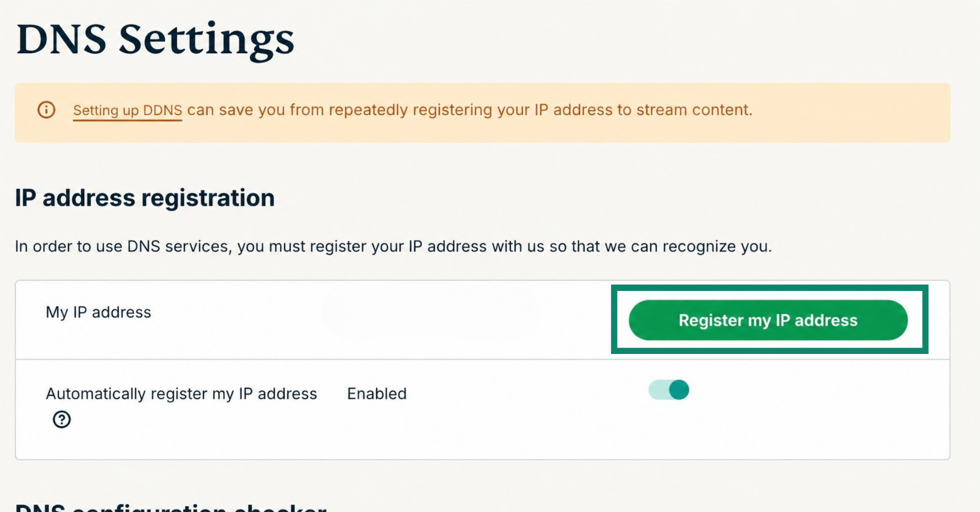Click the info icon in the orange banner

coord(46,110)
